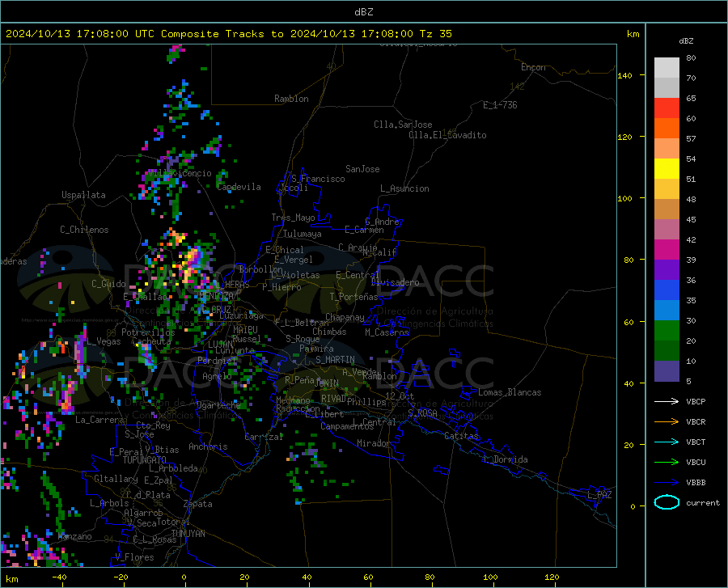Screen dimensions: 728x588
Task: Click the 'La_Carrera' map label
Action: coord(99,420)
